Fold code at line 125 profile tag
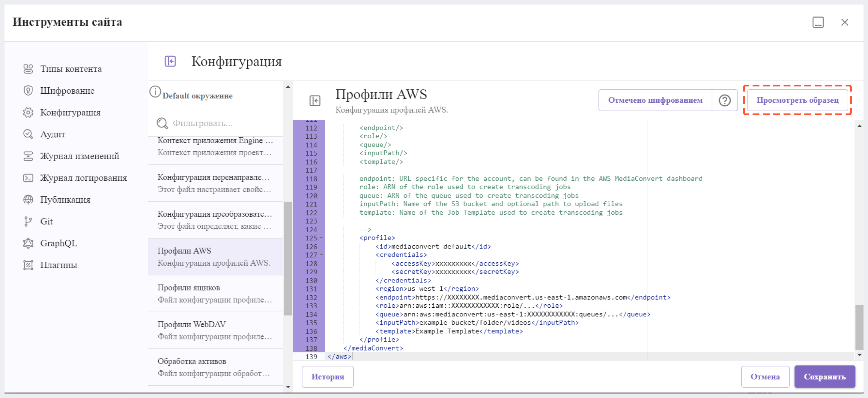The width and height of the screenshot is (868, 398). pos(321,238)
